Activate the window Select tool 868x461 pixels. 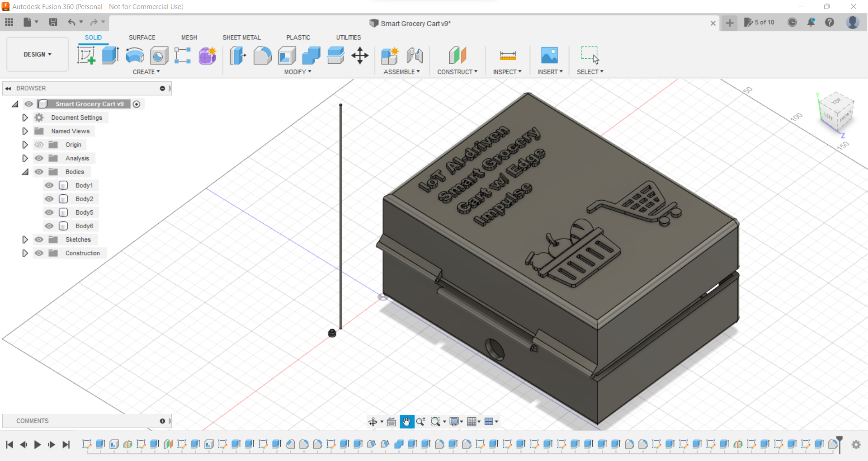590,55
